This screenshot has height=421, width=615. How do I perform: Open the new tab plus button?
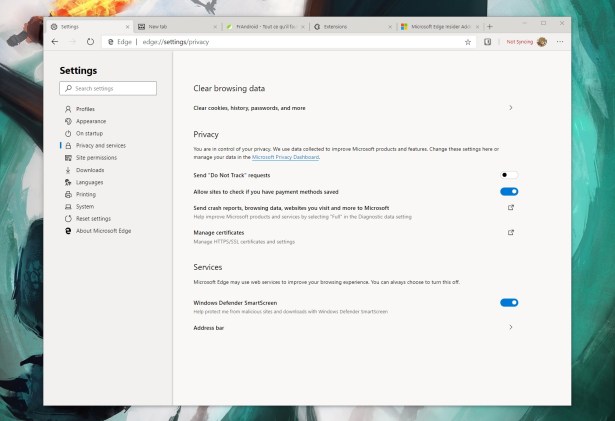tap(489, 26)
